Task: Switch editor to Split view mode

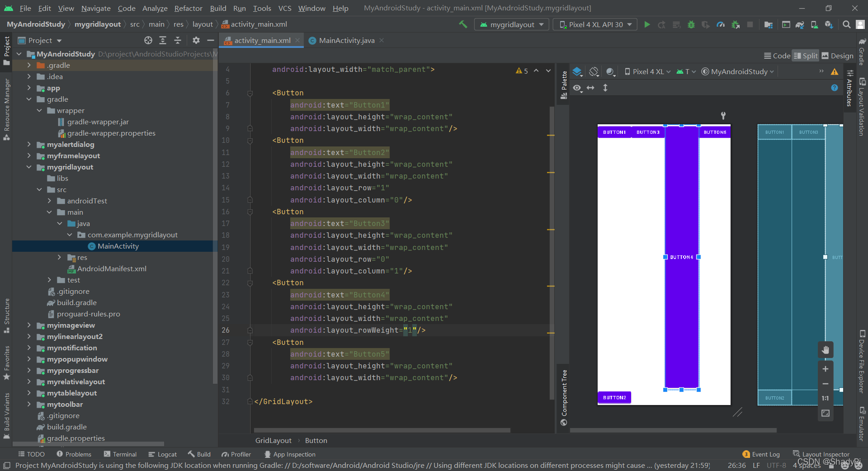Action: click(x=806, y=56)
